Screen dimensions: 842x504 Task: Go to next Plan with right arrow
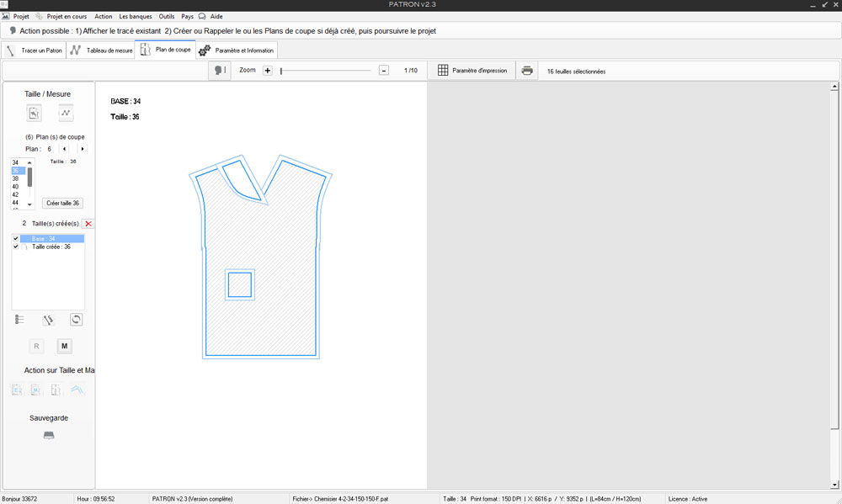point(82,149)
